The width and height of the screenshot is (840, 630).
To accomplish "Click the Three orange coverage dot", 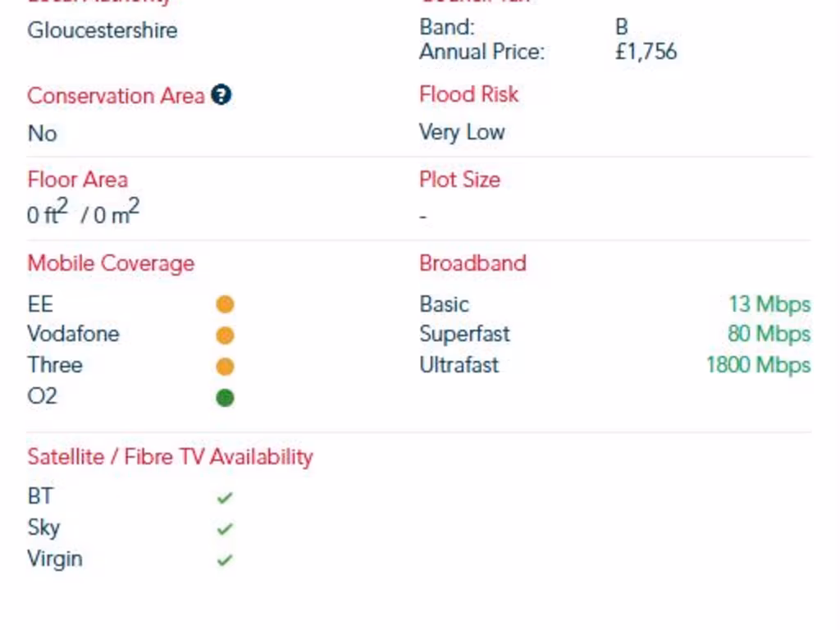I will tap(225, 367).
